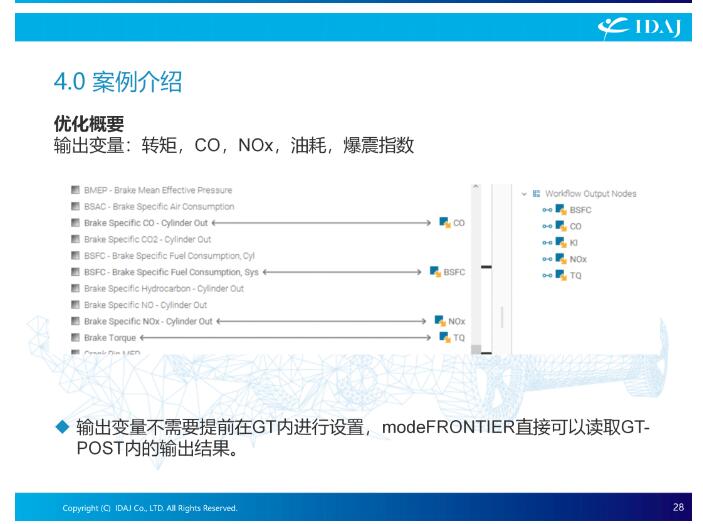Screen dimensions: 703x524
Task: Select 'BSFC - Brake Specific Fuel Consumption, Sys' text
Action: [171, 272]
